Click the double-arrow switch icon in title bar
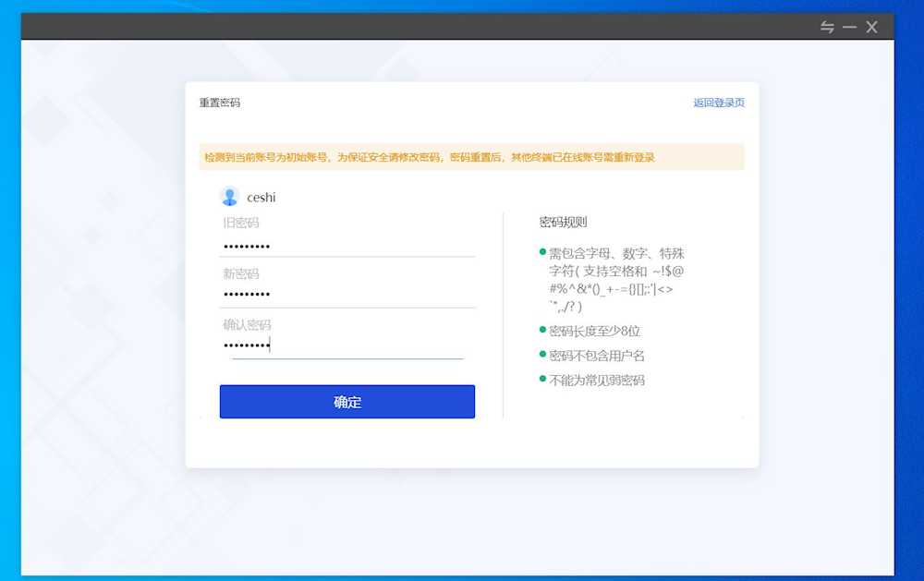This screenshot has width=924, height=581. [x=827, y=28]
